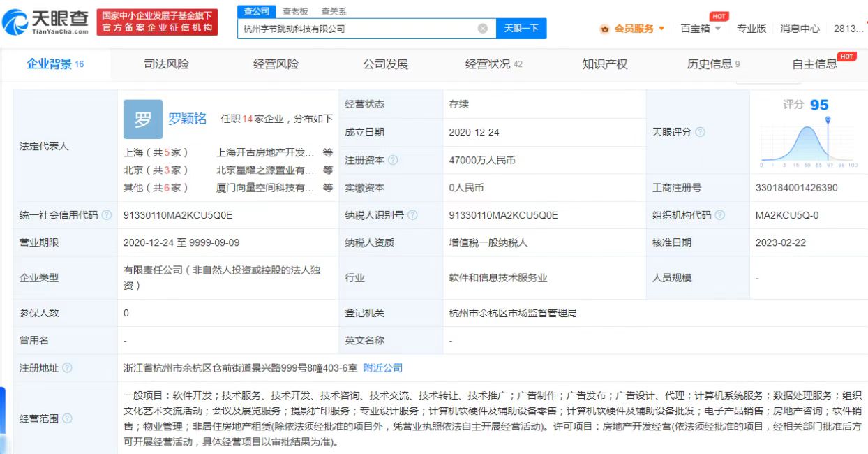This screenshot has height=454, width=868.
Task: Click the help icon next to 经营范围
Action: 67,418
